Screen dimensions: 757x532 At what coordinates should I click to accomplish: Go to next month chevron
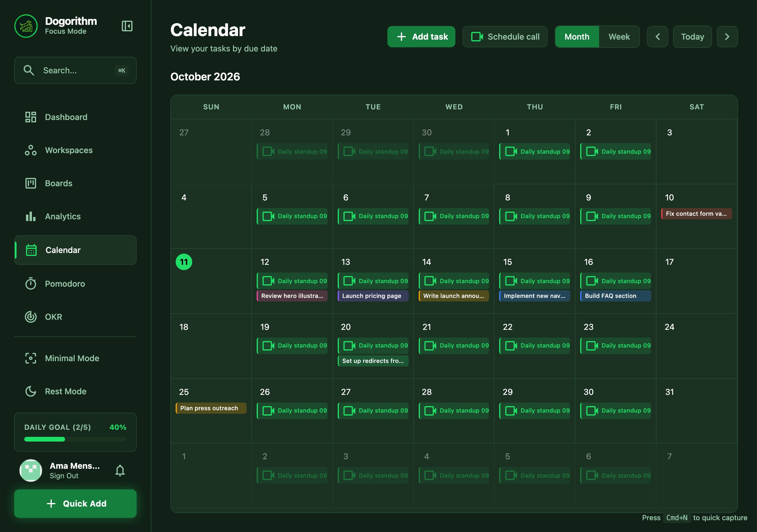(727, 37)
